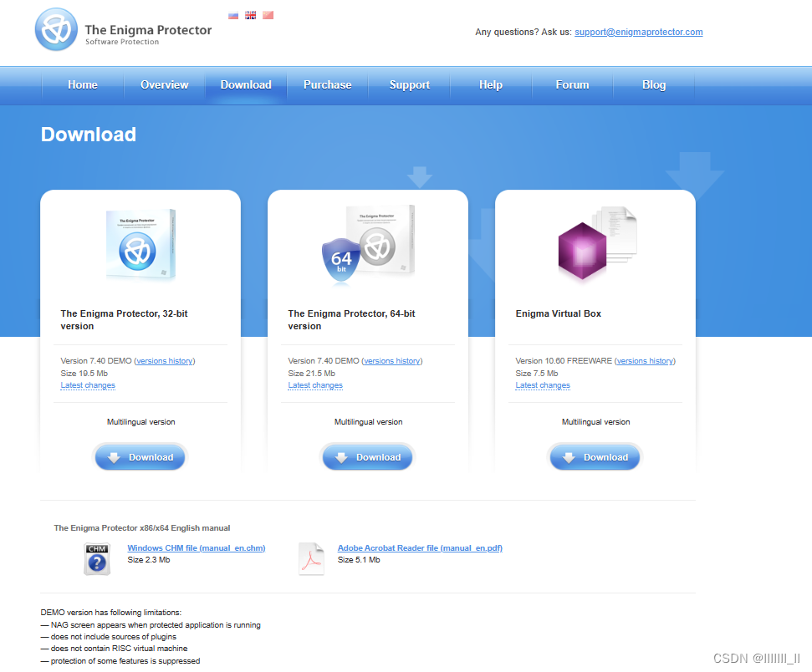Screen dimensions: 812x672
Task: Choose the Chinese flag language icon
Action: (268, 16)
